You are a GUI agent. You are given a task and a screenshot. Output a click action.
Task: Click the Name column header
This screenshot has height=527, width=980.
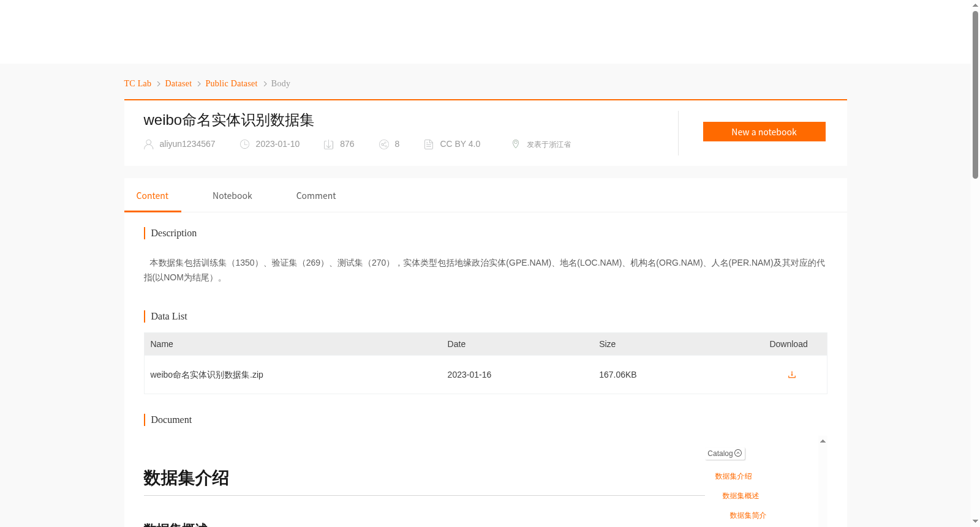point(162,344)
